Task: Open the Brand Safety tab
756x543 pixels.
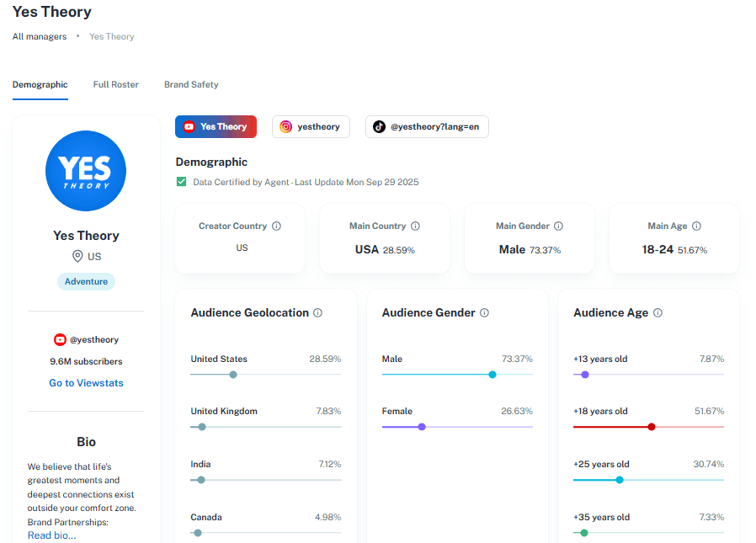Action: click(x=191, y=85)
